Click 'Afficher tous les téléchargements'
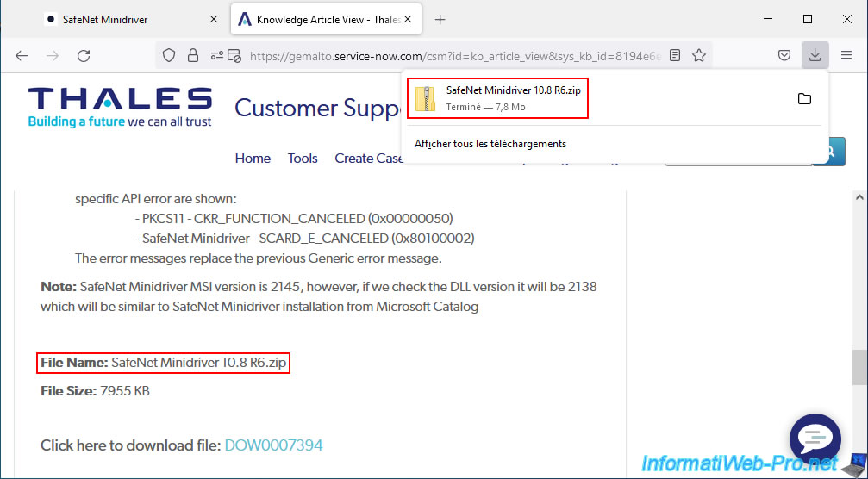The image size is (868, 479). (x=490, y=144)
